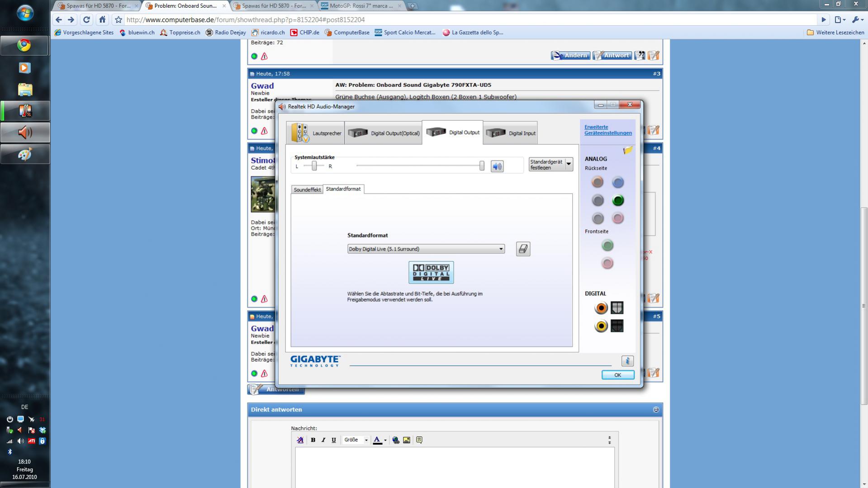Click the Windows Start orb
868x488 pixels.
point(25,13)
